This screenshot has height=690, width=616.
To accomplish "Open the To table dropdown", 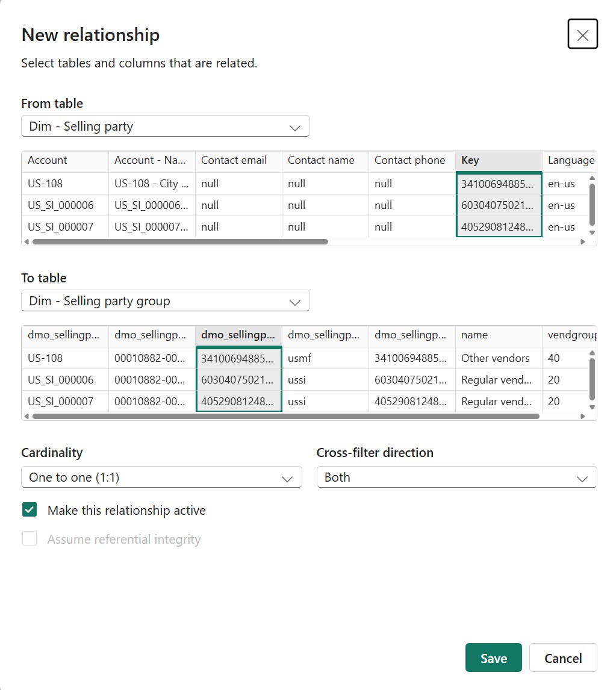I will point(166,301).
